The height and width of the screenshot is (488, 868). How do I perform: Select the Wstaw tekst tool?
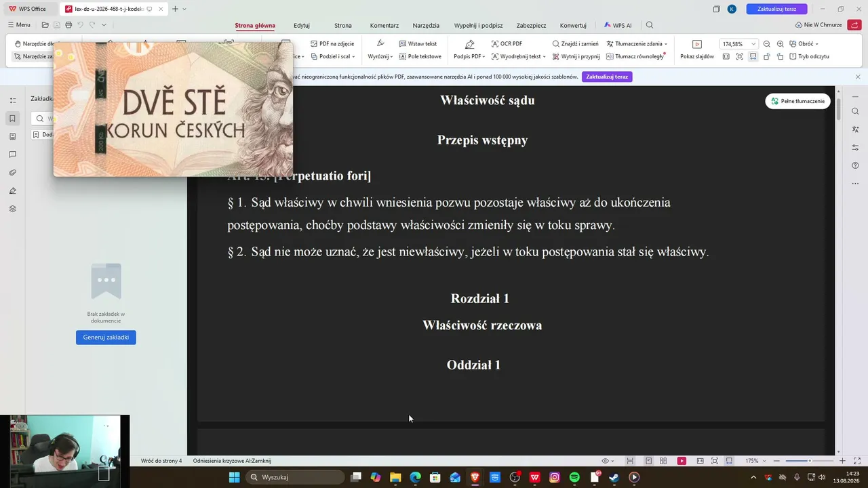click(x=418, y=44)
